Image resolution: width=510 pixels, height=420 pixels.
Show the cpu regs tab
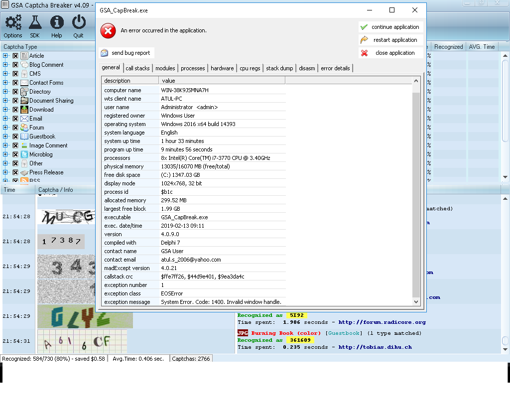(250, 68)
